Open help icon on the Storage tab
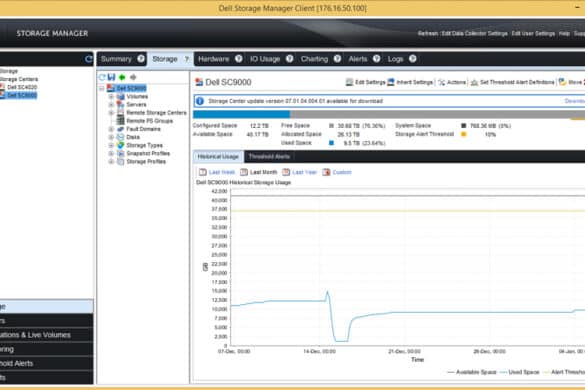Viewport: 585px width, 390px height. click(x=187, y=59)
